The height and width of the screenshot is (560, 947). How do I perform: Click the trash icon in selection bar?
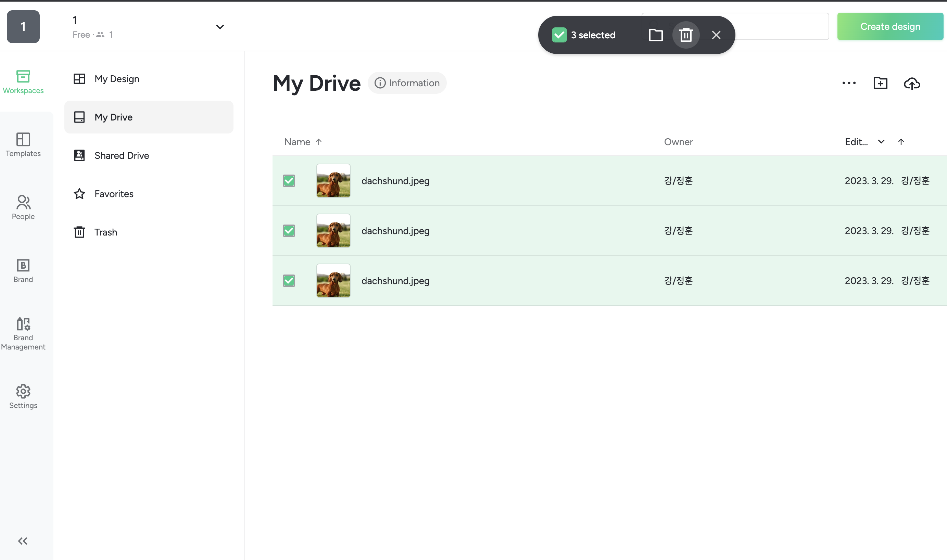tap(686, 35)
